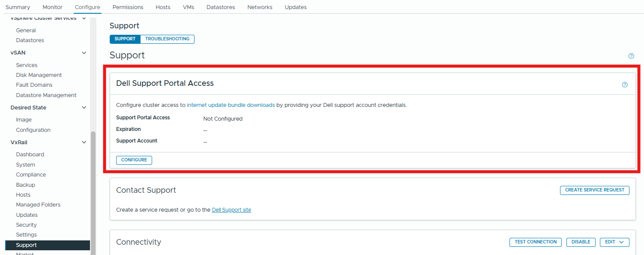Click the CONFIGURE button

[x=134, y=160]
